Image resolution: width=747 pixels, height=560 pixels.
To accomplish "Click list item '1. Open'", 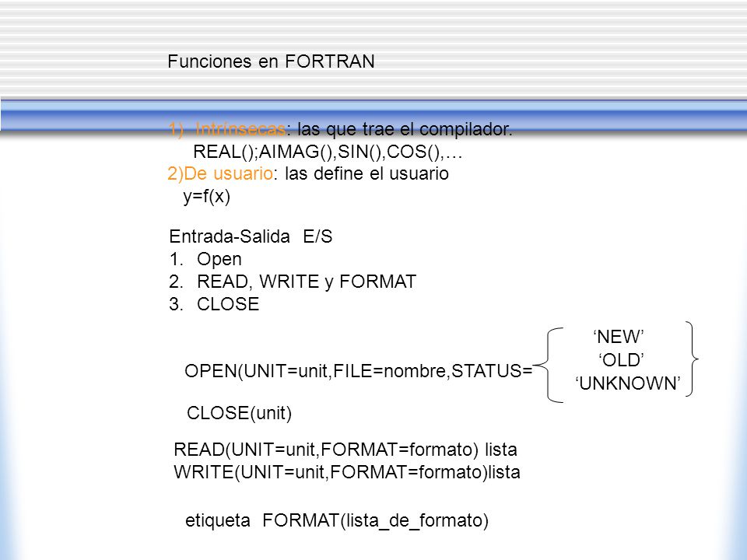I will pos(205,260).
